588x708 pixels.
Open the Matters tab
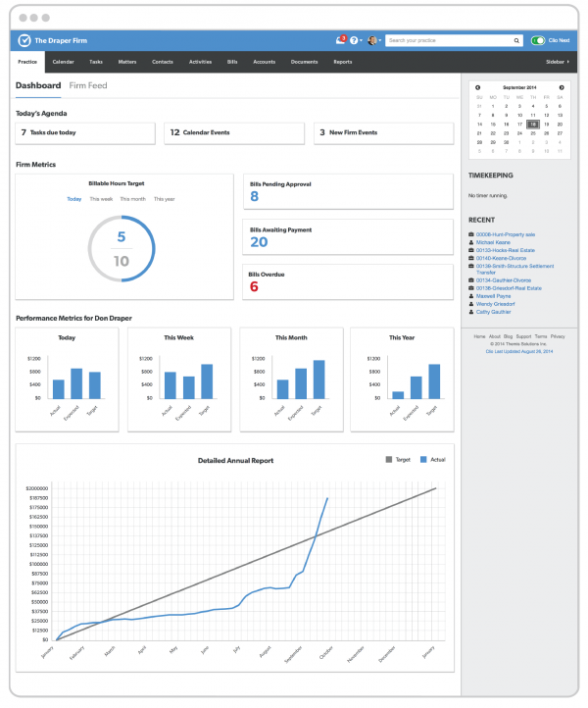(127, 62)
